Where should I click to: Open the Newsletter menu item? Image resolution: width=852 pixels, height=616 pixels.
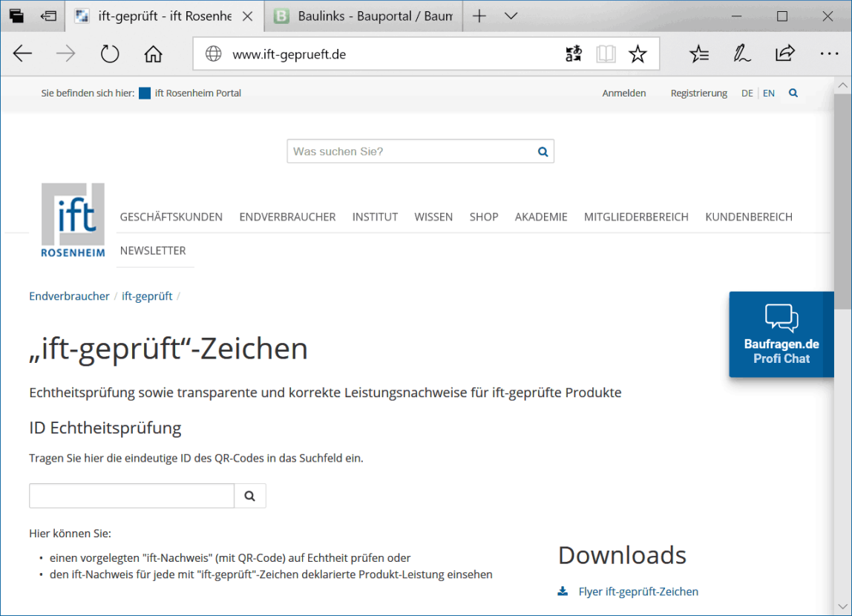tap(153, 250)
